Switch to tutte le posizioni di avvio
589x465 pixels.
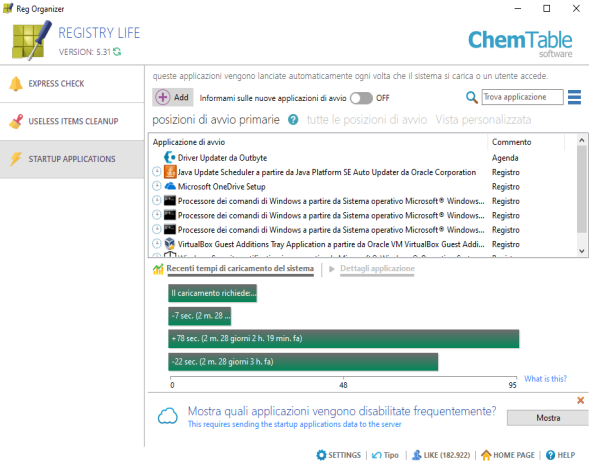(x=367, y=120)
